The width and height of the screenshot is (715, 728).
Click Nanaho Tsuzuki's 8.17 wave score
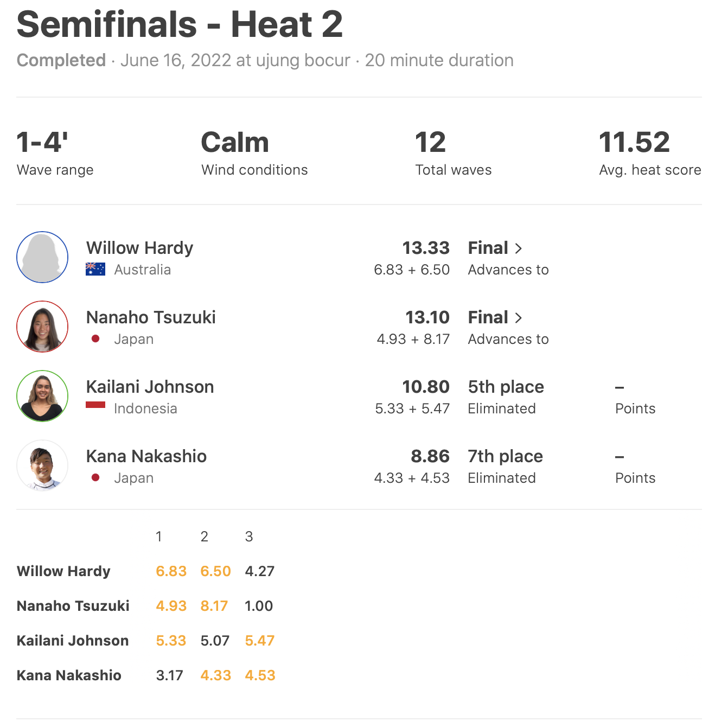214,606
